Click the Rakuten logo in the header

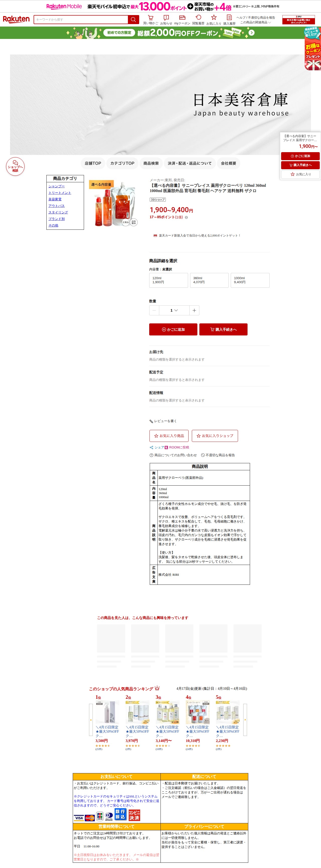click(x=16, y=19)
